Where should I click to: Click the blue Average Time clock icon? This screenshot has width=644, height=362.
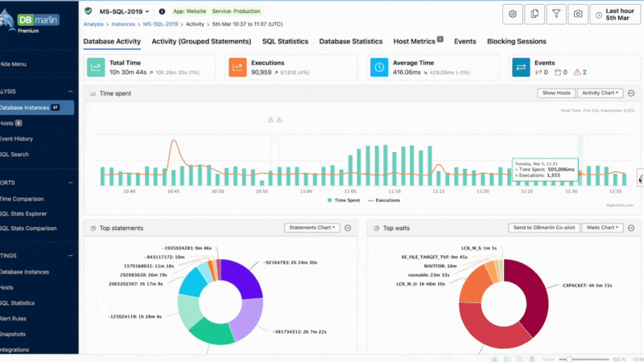378,67
